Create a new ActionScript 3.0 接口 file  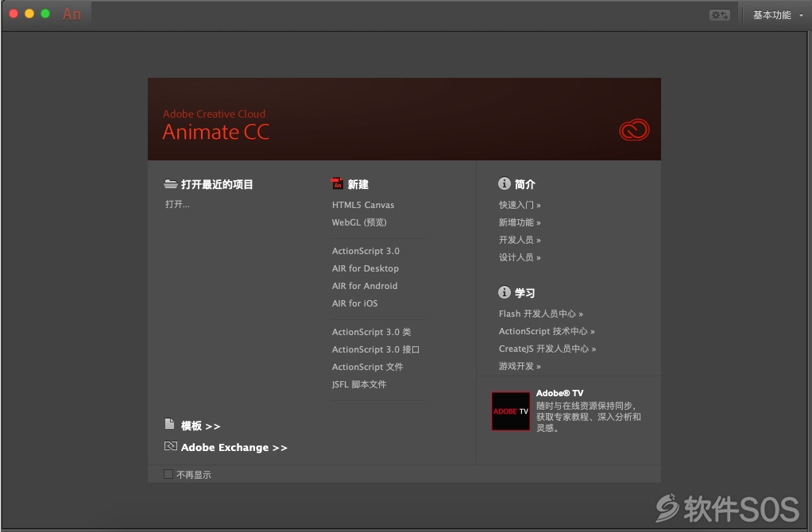pyautogui.click(x=376, y=350)
